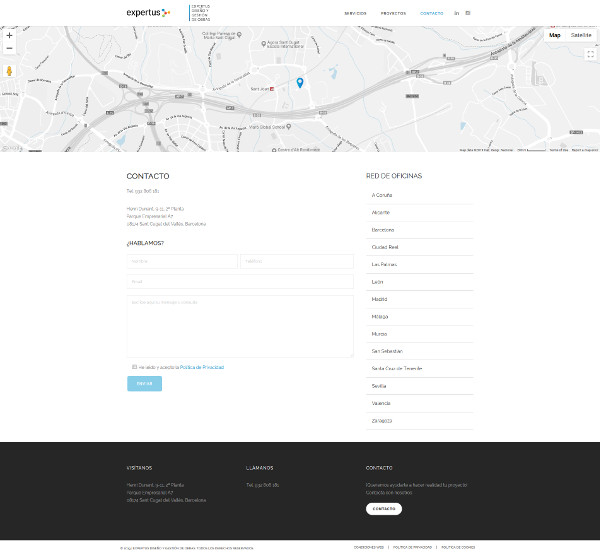
Task: Expand the Barcelona office
Action: (x=419, y=230)
